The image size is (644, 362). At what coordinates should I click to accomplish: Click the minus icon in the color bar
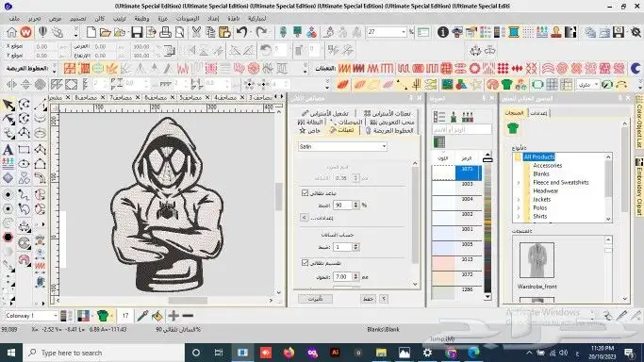click(188, 316)
